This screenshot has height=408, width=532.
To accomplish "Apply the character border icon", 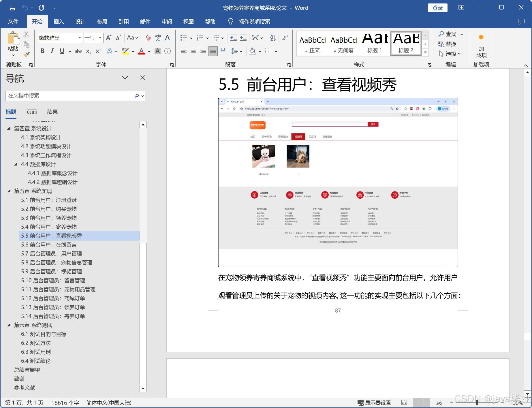I will coord(167,38).
